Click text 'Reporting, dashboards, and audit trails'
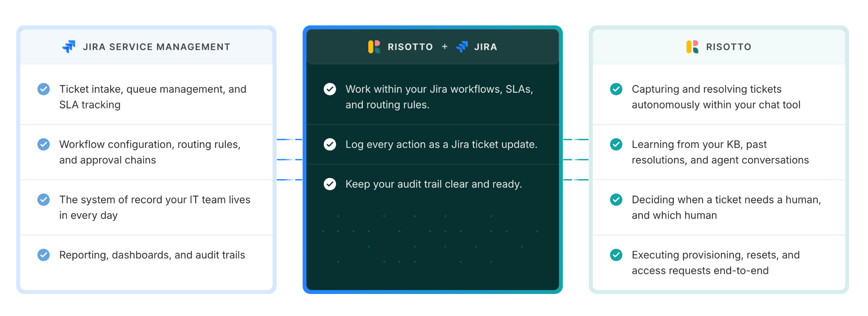Viewport: 868px width, 316px height. point(152,255)
